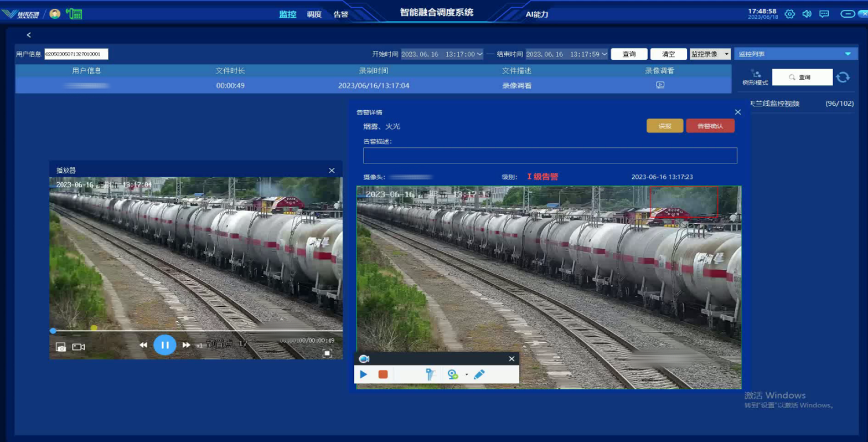Open settings gear in top bar
868x442 pixels.
[789, 14]
